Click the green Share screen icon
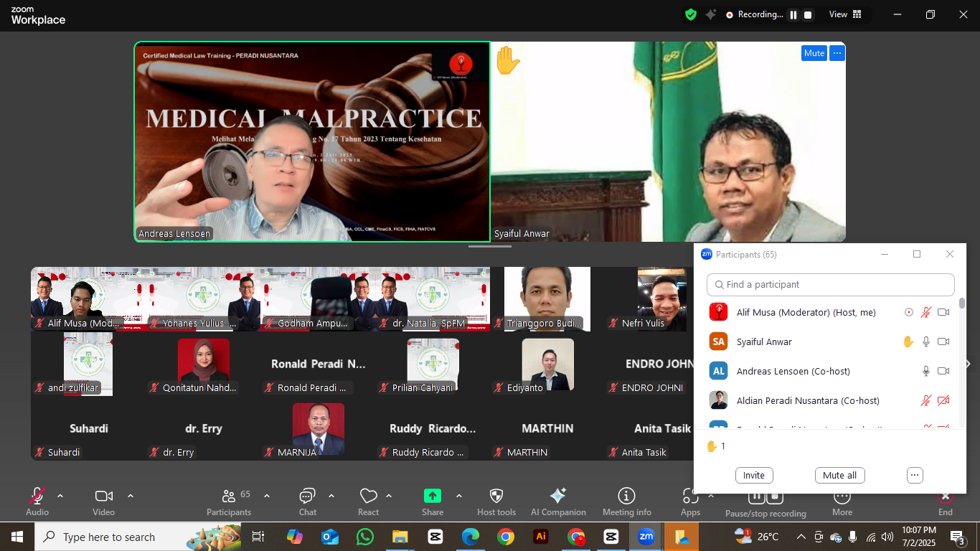Viewport: 980px width, 551px height. (x=432, y=496)
